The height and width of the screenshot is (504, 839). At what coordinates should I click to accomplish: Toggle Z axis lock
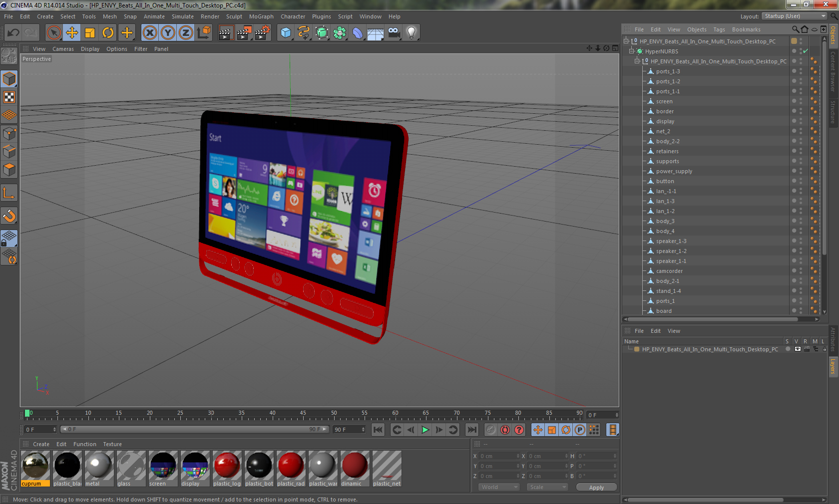coord(186,33)
